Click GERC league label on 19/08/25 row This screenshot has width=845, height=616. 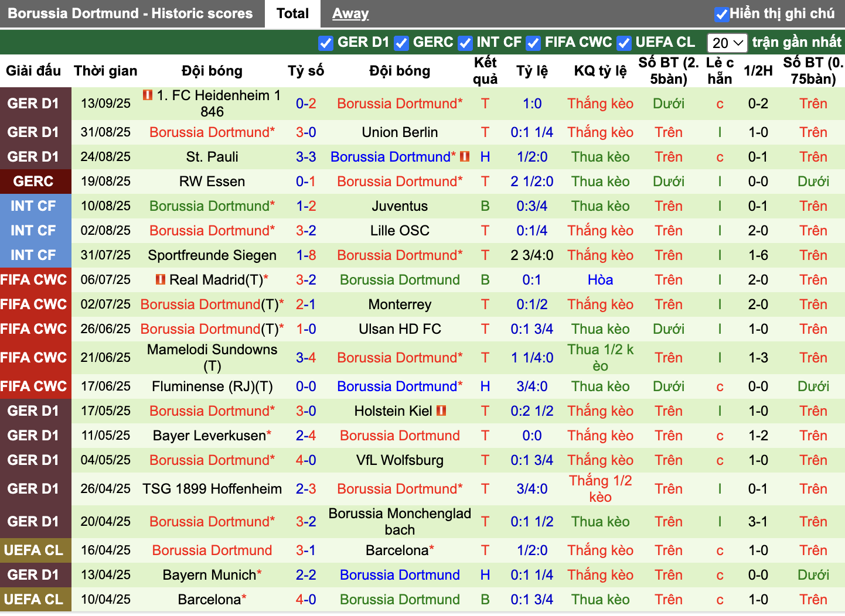point(33,182)
